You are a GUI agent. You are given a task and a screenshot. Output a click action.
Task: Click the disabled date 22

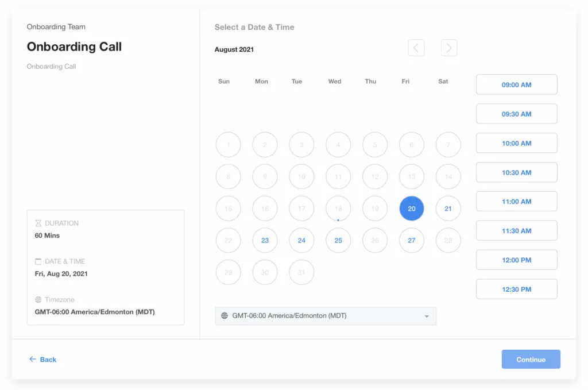[x=229, y=240]
